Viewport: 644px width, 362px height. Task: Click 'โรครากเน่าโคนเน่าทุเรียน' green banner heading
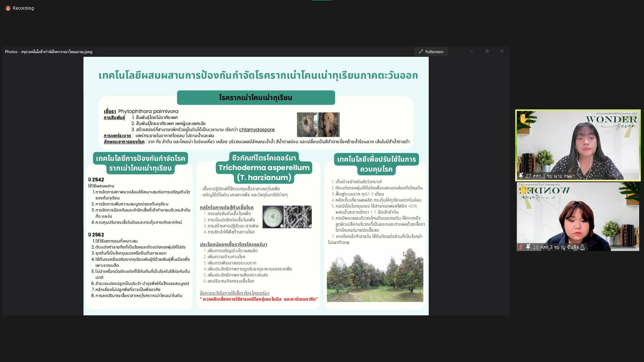coord(256,98)
